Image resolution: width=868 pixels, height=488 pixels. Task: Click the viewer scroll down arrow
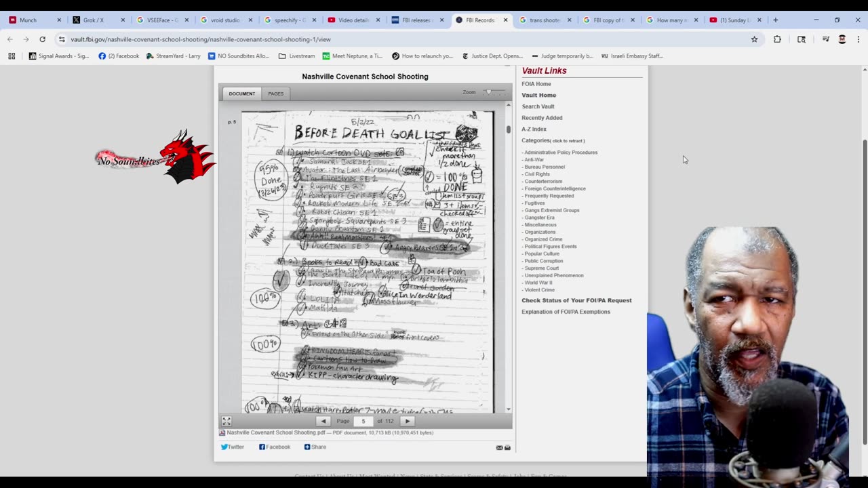pos(509,409)
